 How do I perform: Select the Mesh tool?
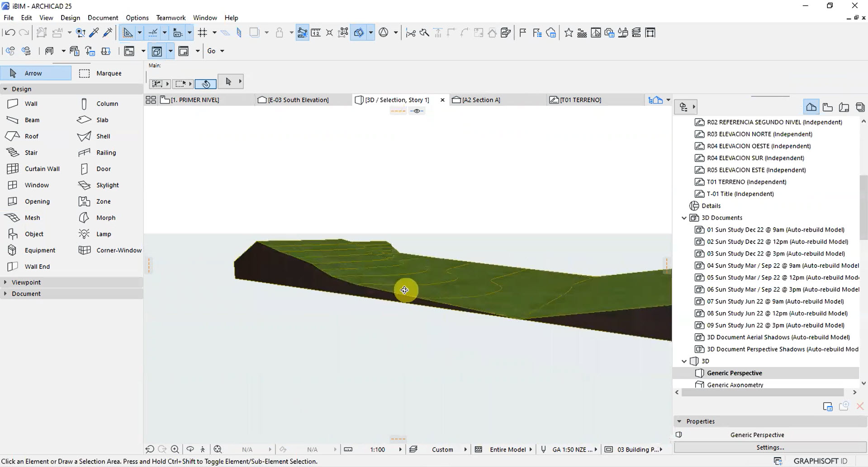(32, 217)
